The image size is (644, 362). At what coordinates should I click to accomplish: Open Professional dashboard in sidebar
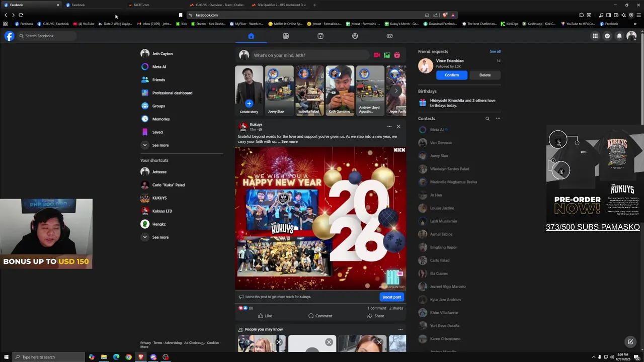coord(181,93)
